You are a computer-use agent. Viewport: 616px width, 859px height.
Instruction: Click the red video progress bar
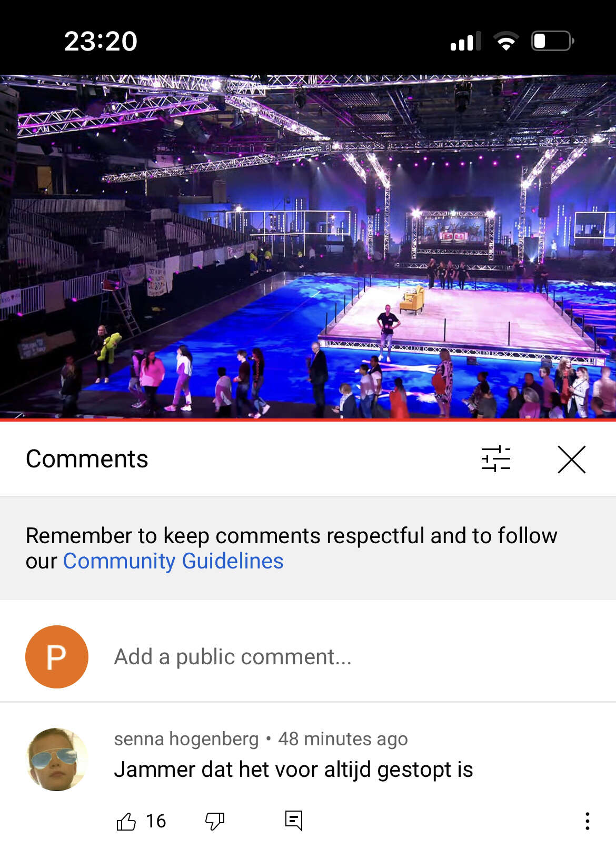tap(308, 420)
